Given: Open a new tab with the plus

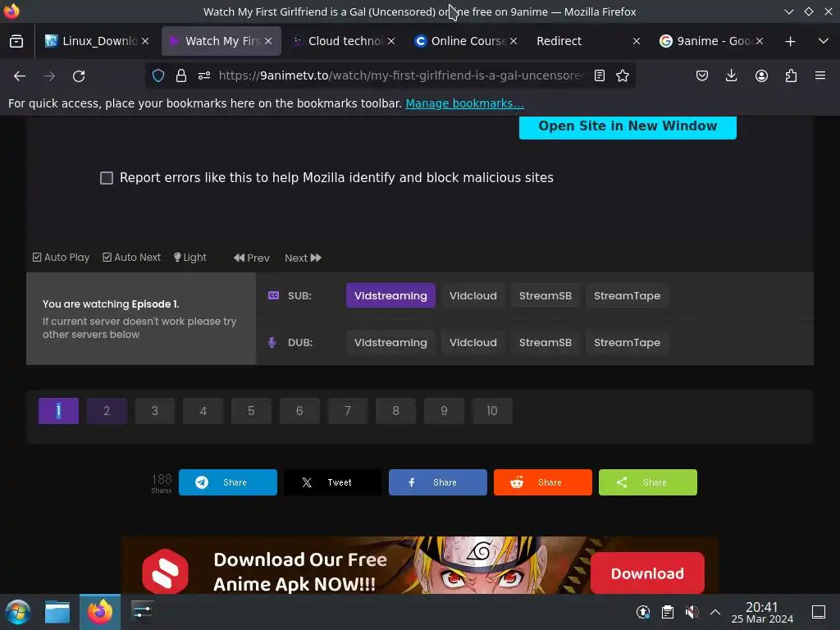Looking at the screenshot, I should point(790,41).
